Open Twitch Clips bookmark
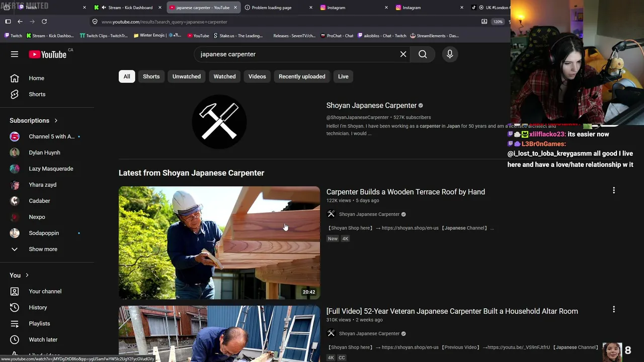Viewport: 644px width, 362px height. (x=104, y=36)
